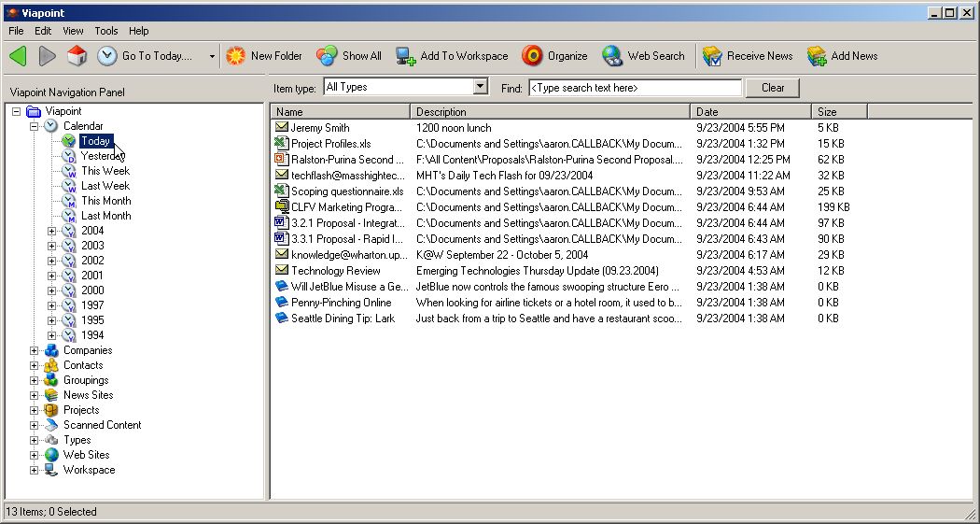The image size is (980, 524).
Task: Click the Clear button
Action: (x=773, y=88)
